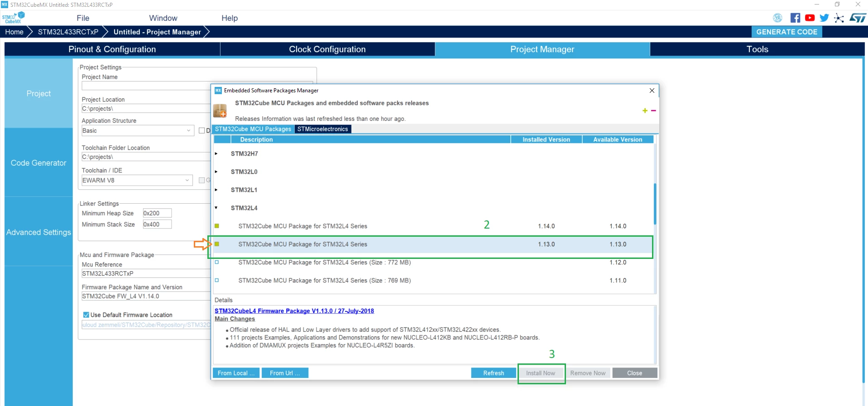Click the Toolchain Folder Location field

pos(146,157)
